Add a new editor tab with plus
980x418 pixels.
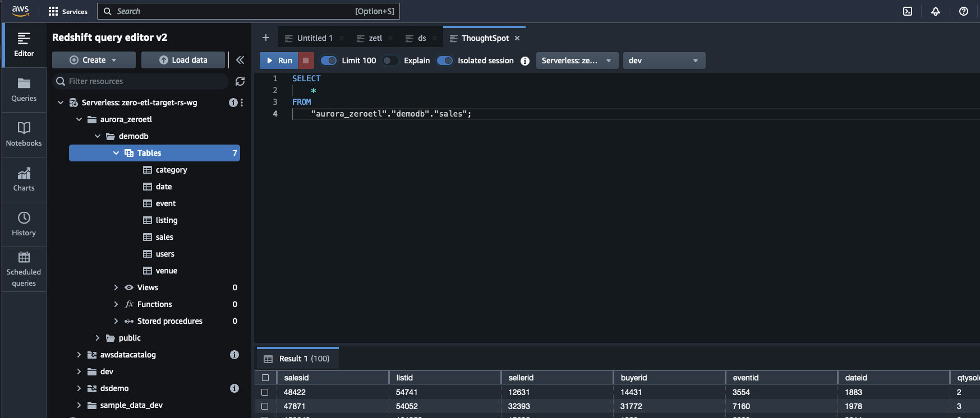266,38
